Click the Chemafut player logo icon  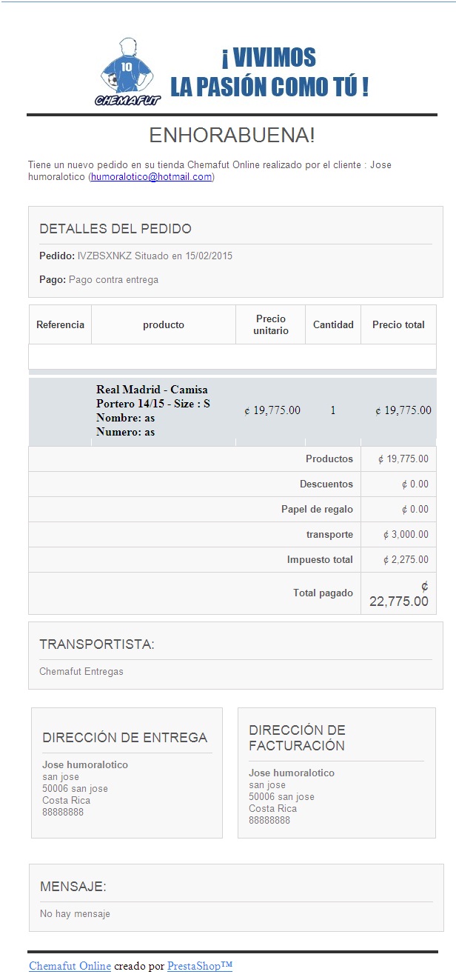click(127, 72)
